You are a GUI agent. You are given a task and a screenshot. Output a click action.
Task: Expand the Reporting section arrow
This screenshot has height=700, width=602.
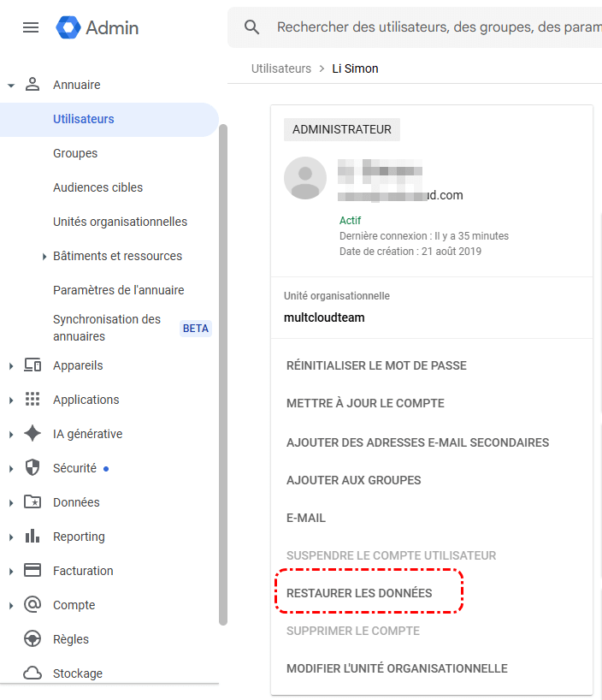(x=11, y=537)
